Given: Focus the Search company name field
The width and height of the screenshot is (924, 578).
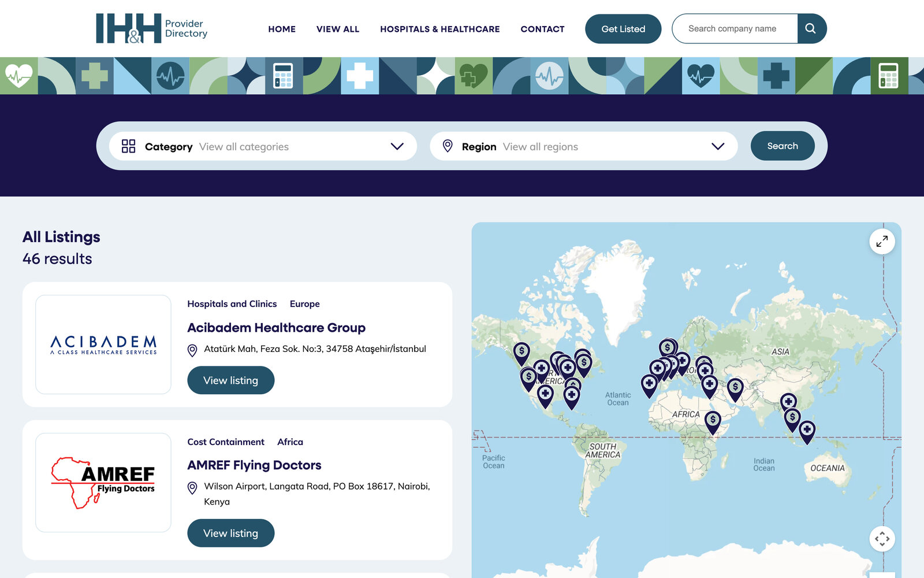Looking at the screenshot, I should tap(735, 28).
